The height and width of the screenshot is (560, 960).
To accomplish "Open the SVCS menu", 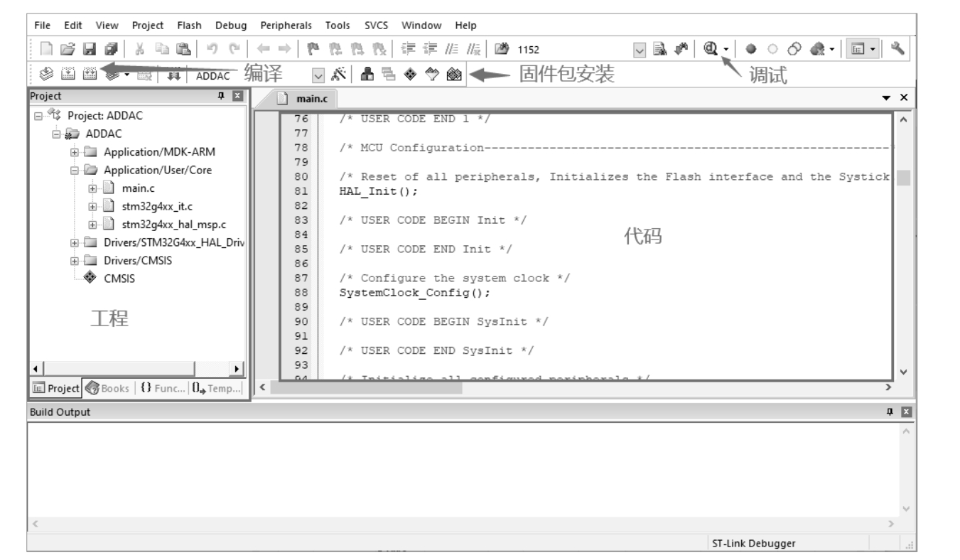I will click(377, 26).
